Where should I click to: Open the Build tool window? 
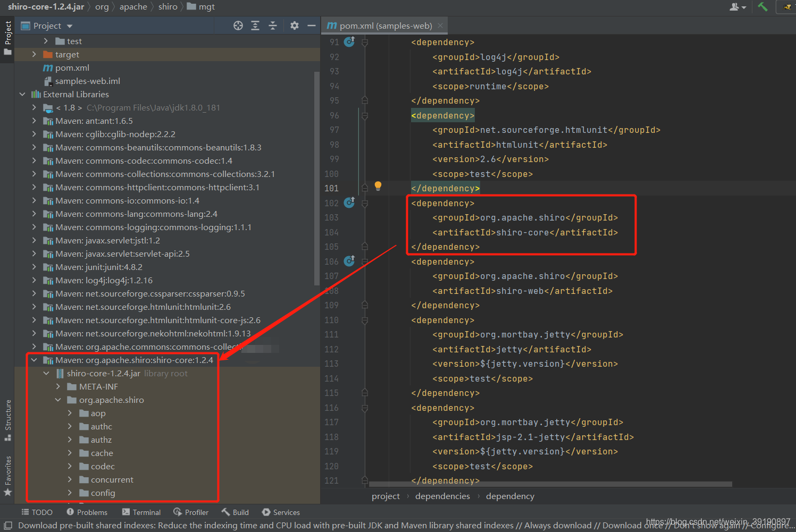[x=235, y=512]
